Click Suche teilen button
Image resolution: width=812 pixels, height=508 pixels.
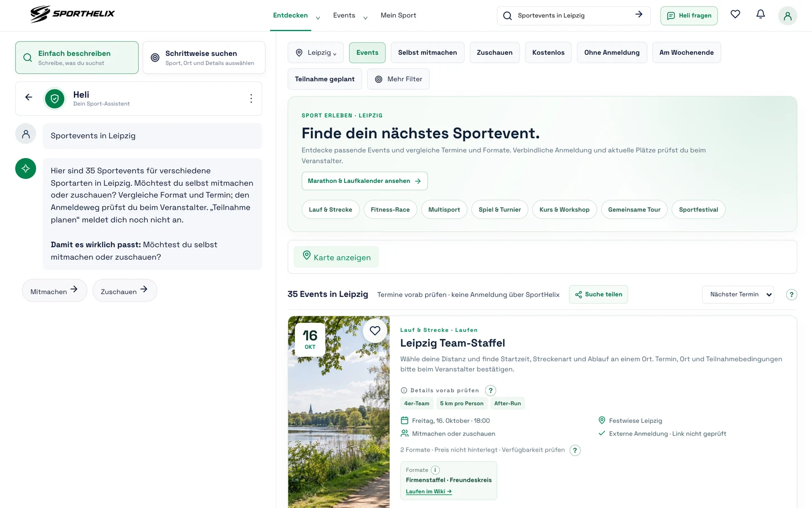click(598, 295)
